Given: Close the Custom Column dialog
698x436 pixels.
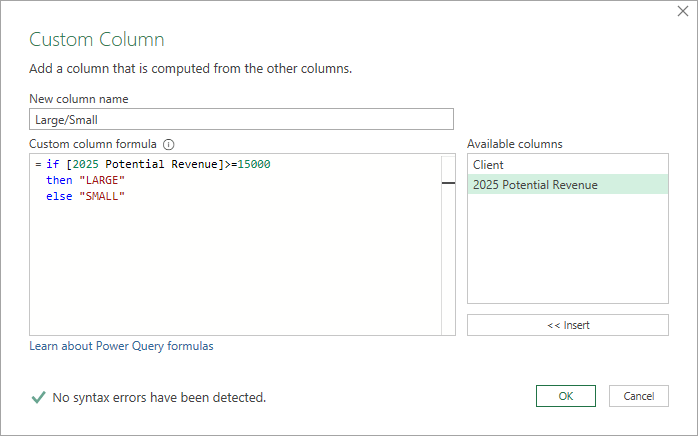Looking at the screenshot, I should coord(682,12).
